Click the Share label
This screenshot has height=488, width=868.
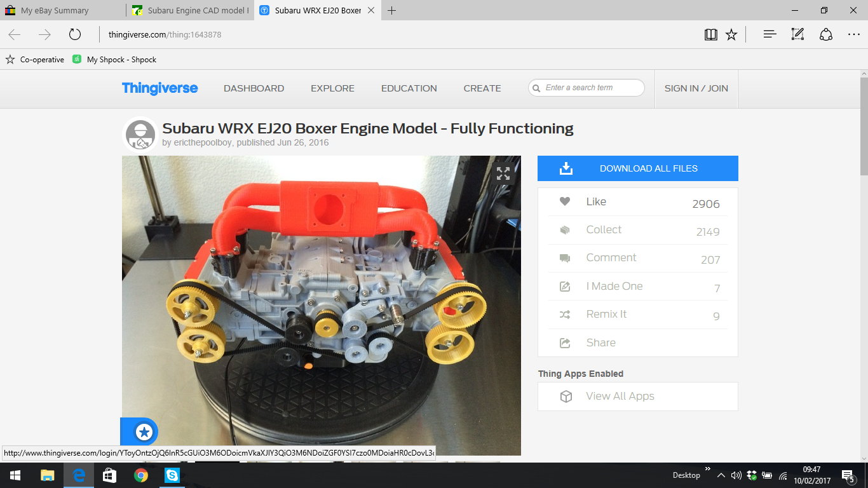tap(600, 342)
